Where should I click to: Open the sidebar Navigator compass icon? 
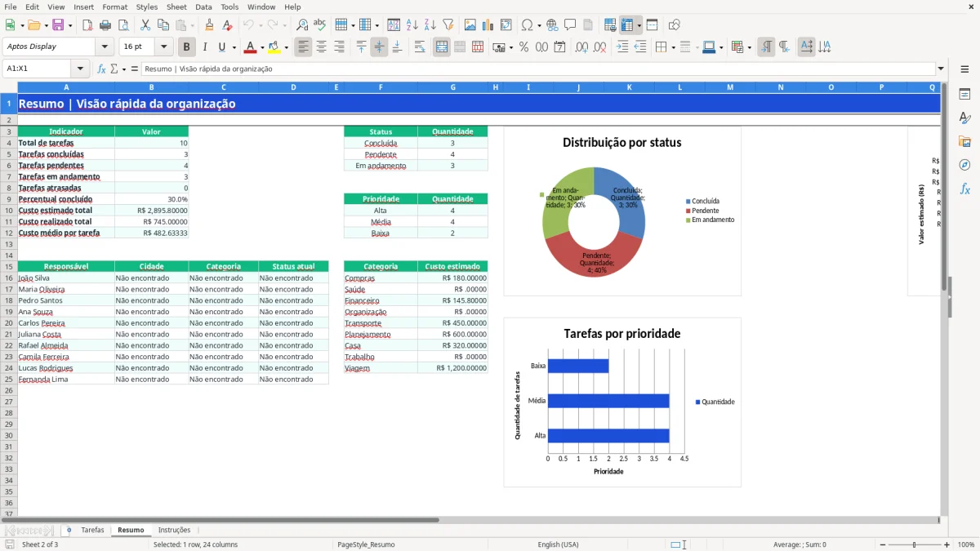pyautogui.click(x=964, y=165)
